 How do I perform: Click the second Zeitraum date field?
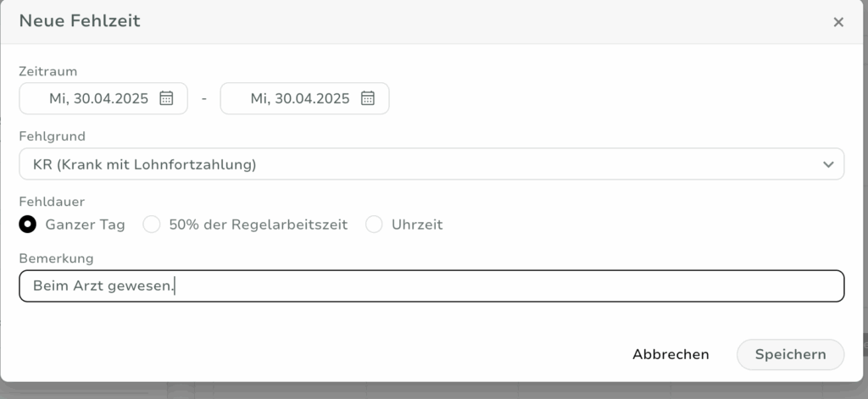tap(304, 98)
